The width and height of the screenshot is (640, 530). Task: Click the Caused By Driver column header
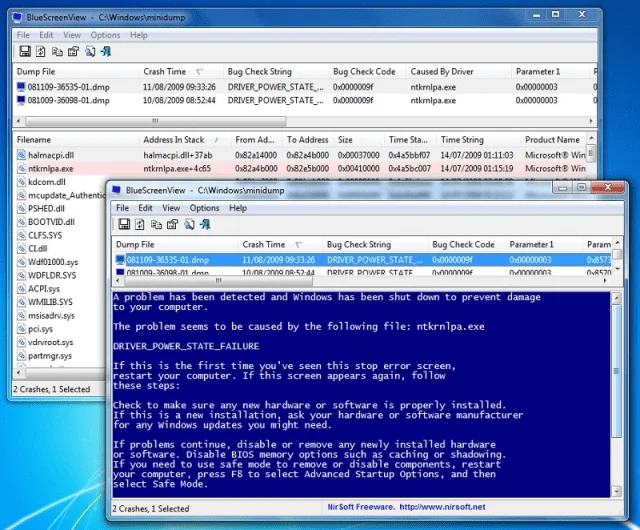click(444, 72)
